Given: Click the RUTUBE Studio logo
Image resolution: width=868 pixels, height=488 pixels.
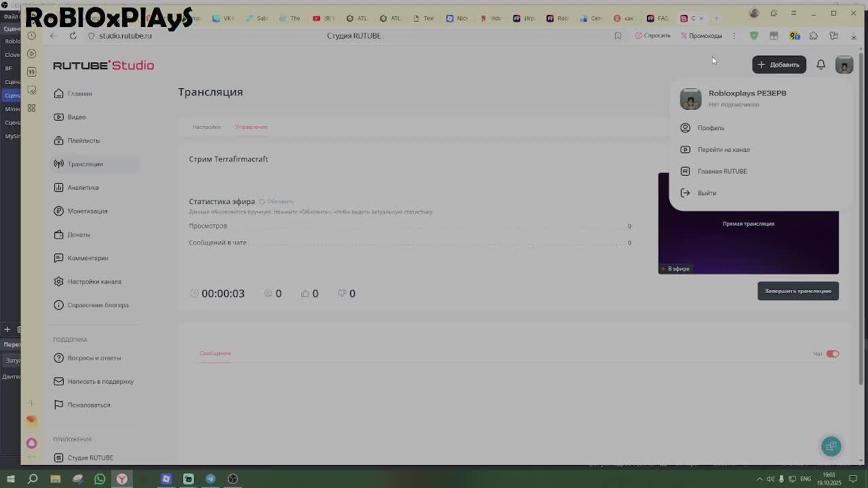Looking at the screenshot, I should pyautogui.click(x=104, y=65).
